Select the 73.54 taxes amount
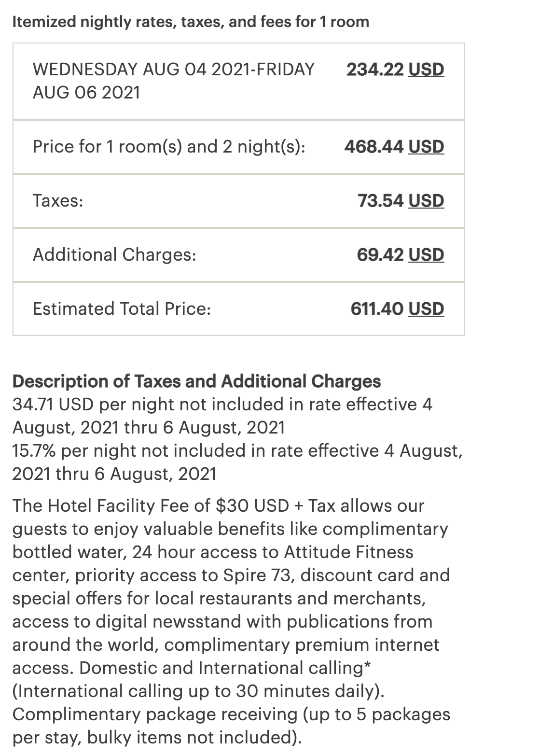This screenshot has width=553, height=756. click(381, 201)
